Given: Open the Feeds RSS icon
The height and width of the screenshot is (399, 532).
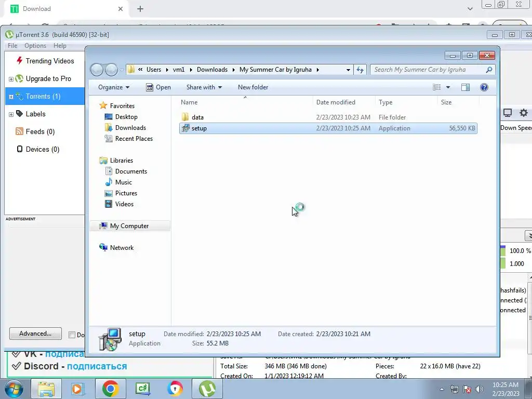Looking at the screenshot, I should point(19,131).
